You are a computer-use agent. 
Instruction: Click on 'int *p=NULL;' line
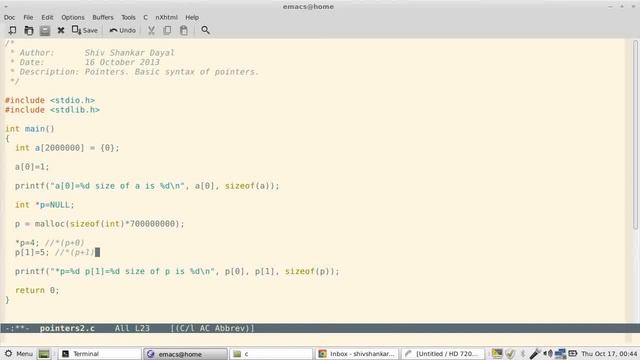click(x=45, y=205)
